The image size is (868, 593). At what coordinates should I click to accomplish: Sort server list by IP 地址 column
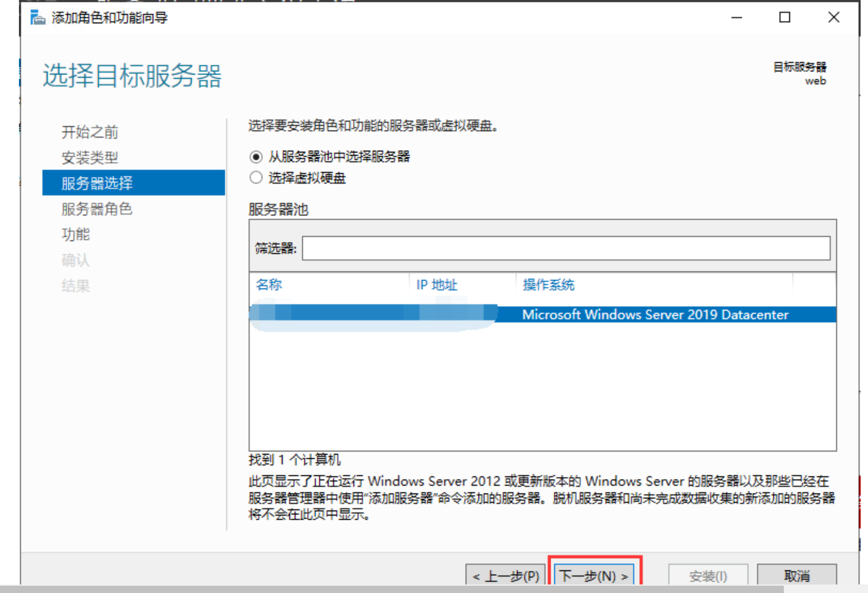coord(436,284)
